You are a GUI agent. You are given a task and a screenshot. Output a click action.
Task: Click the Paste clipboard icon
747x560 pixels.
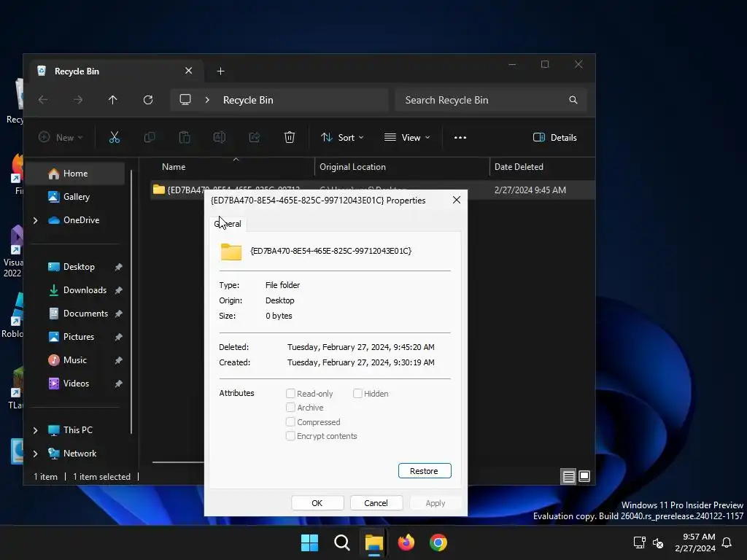point(185,138)
